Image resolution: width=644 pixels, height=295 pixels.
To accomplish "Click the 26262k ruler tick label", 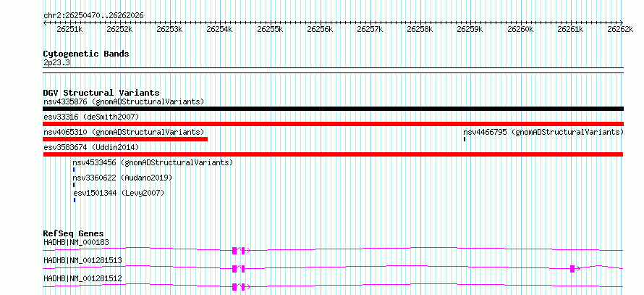I will tap(620, 29).
